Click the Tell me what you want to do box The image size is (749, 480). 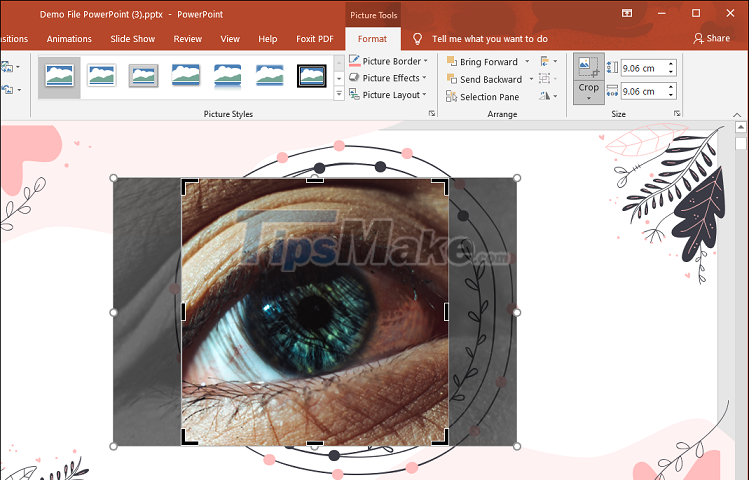[490, 39]
